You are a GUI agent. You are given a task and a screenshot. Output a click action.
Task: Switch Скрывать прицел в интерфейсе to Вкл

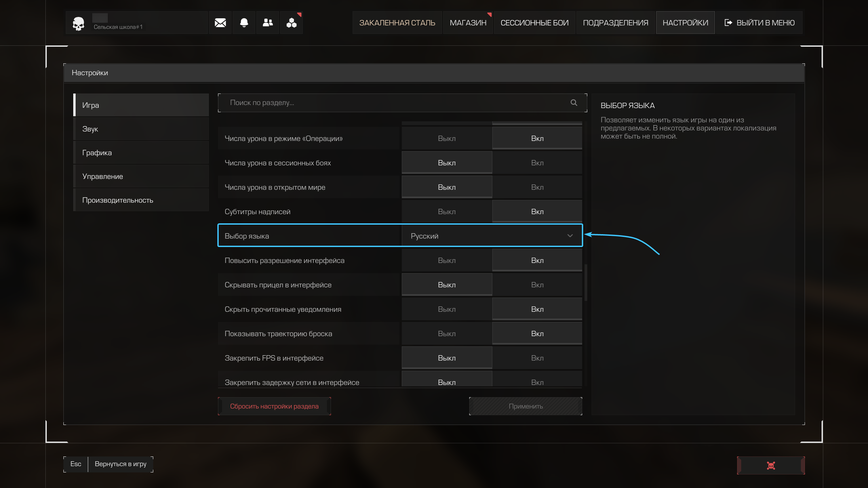click(x=537, y=285)
